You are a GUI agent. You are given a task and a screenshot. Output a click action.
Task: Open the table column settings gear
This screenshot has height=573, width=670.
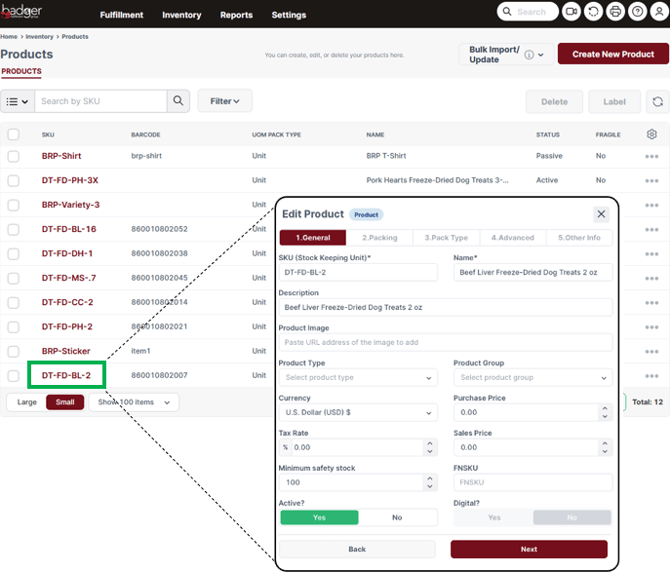click(652, 134)
